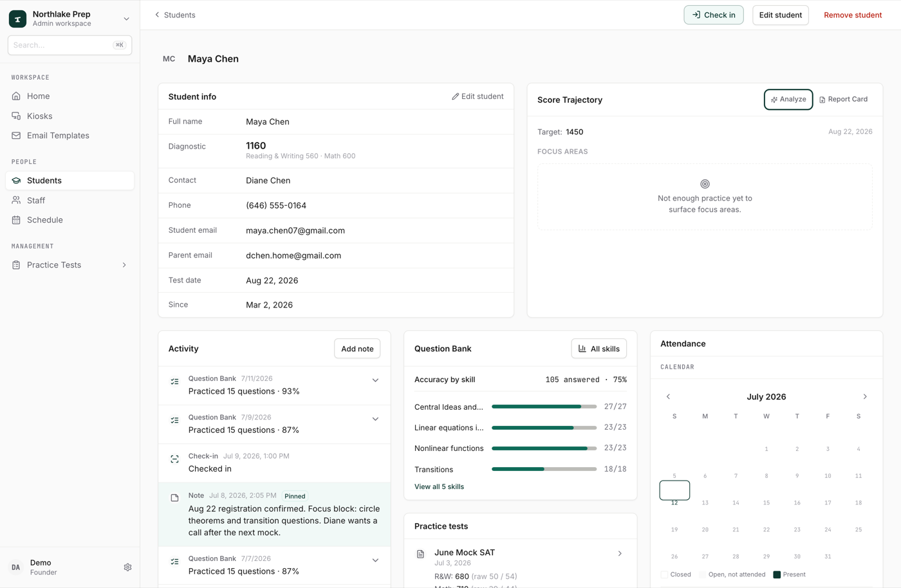Click checklist icon on 7/9/2026 activity
Screen dimensions: 901x588
coord(174,420)
